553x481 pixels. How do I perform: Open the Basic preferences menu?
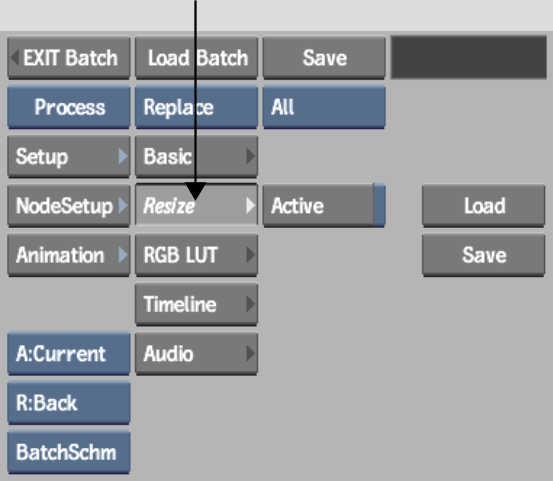click(196, 156)
